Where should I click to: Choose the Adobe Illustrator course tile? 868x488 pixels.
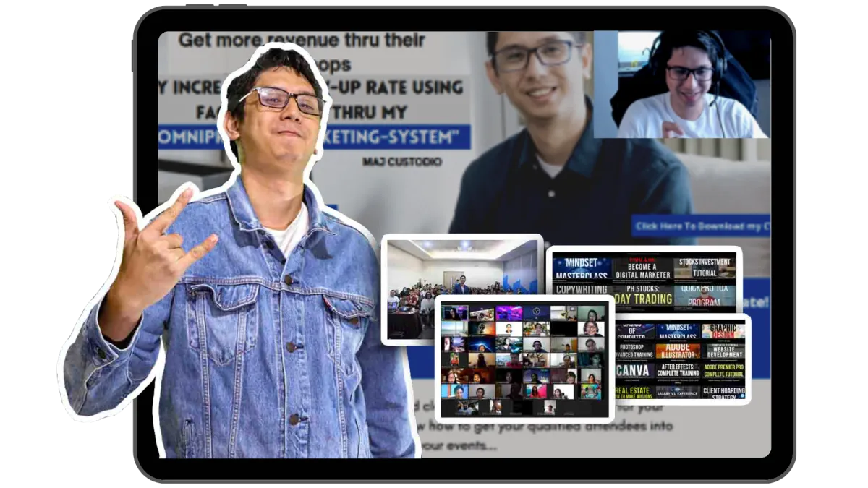click(x=677, y=351)
